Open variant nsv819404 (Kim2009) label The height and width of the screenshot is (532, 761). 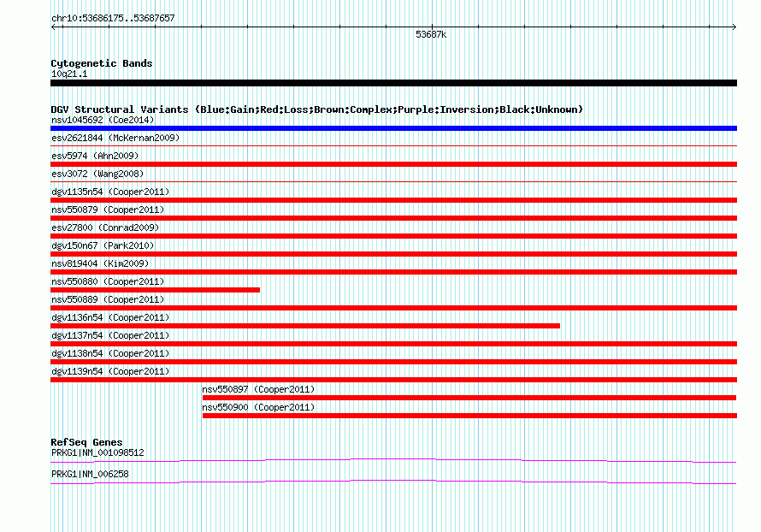100,263
